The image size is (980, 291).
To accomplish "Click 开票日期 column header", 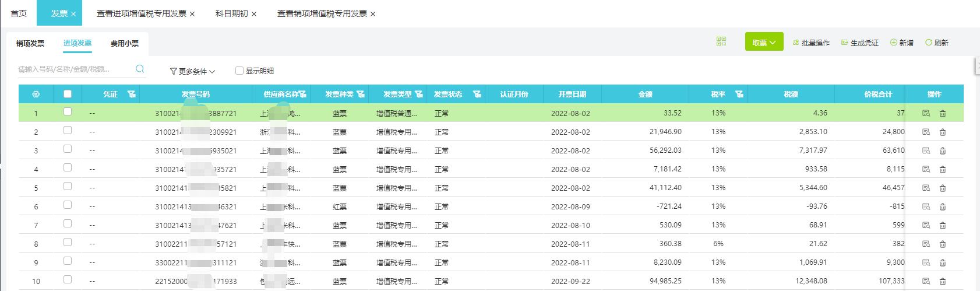I will (572, 94).
